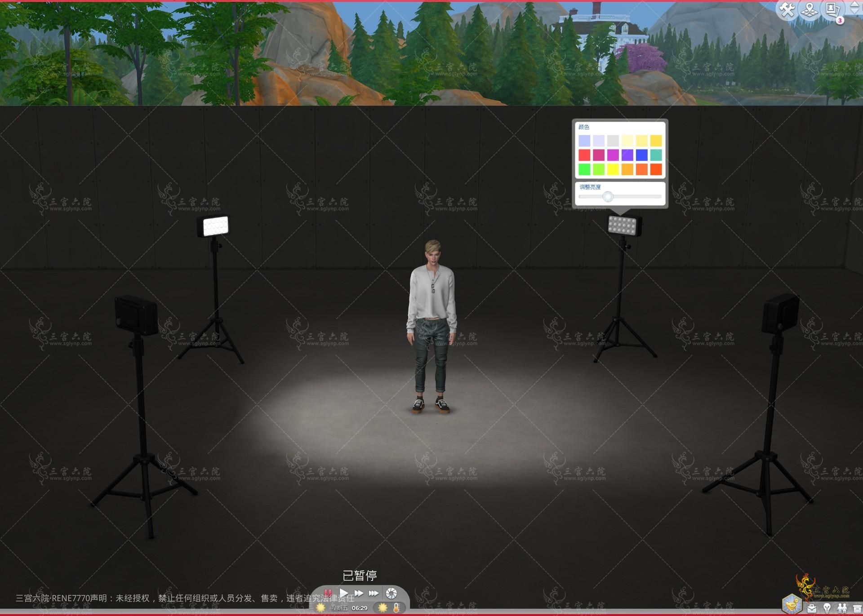Select the red-orange color swatch
This screenshot has height=616, width=863.
tap(656, 169)
